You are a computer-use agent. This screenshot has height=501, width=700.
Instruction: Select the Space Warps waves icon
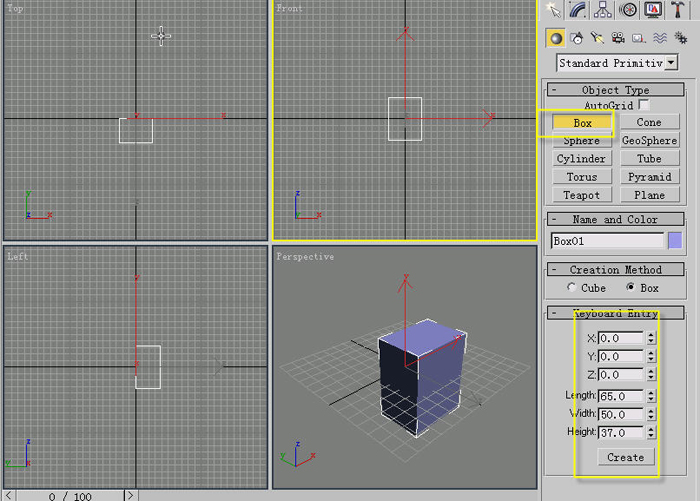pyautogui.click(x=660, y=38)
